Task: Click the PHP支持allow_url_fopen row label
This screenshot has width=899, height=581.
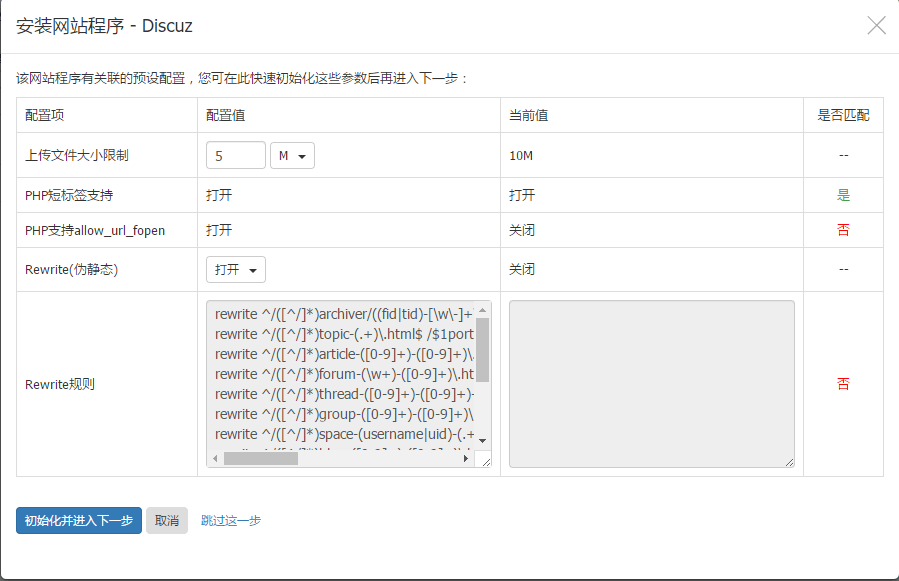Action: click(x=95, y=231)
